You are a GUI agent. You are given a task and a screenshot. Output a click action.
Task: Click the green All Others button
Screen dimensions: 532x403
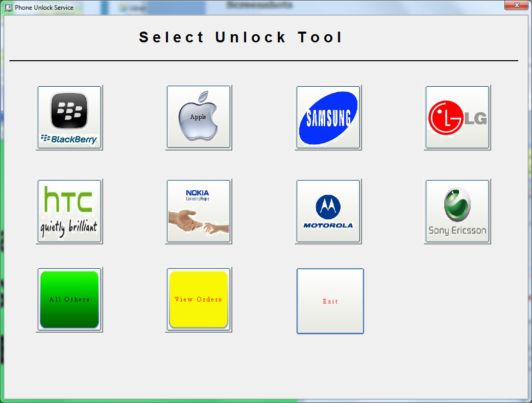click(69, 299)
